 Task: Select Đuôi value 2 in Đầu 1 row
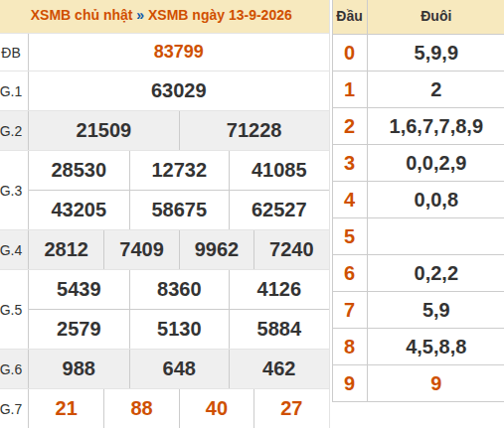click(x=436, y=89)
